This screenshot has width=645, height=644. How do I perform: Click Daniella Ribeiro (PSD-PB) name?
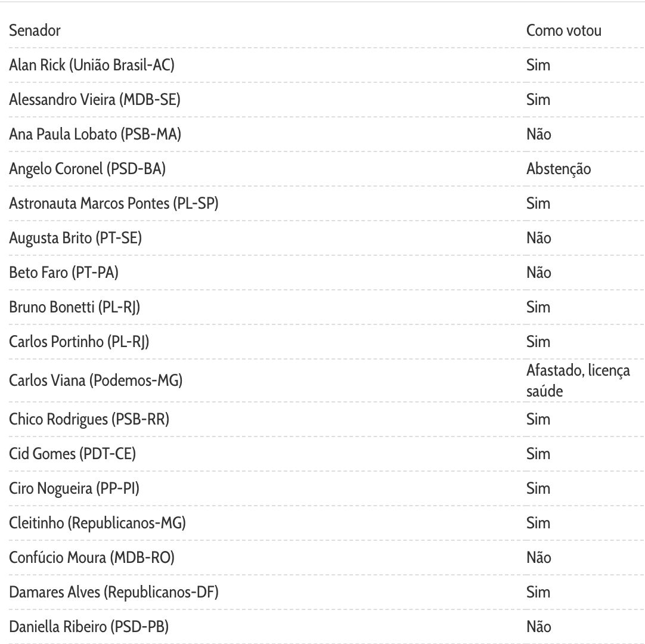click(x=88, y=627)
